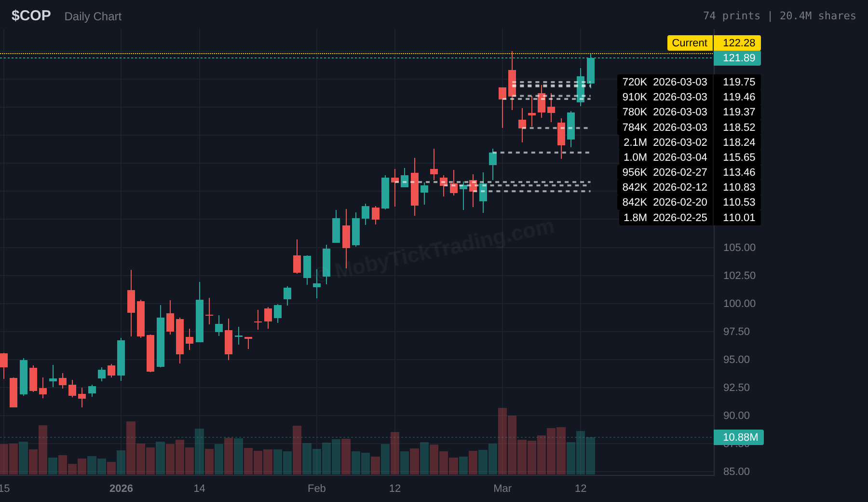Click the 2026 year label on time axis
Screen dimensions: 868x502
point(121,488)
